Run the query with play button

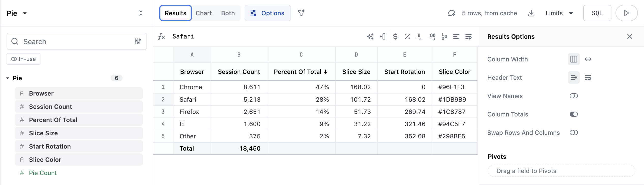coord(626,13)
